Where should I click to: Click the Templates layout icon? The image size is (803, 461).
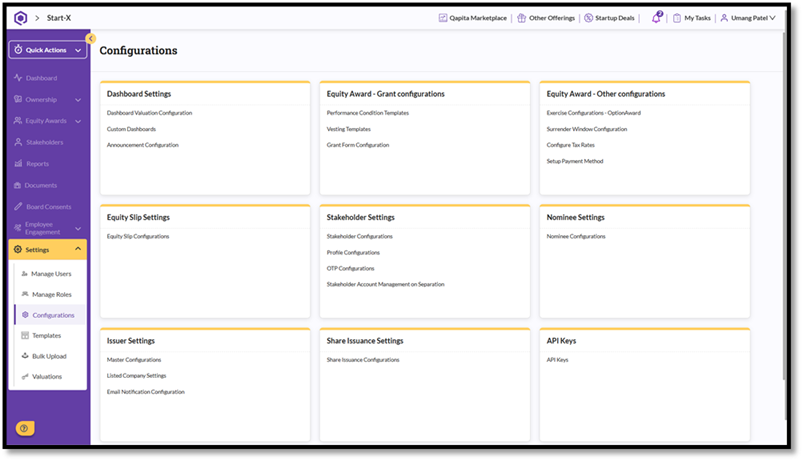[x=25, y=336]
